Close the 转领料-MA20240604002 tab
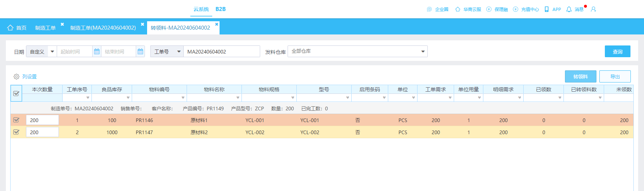 point(217,24)
